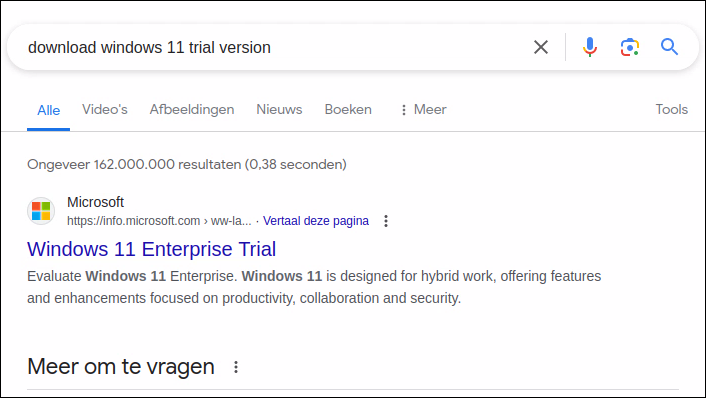Click the Meer om te vragen heading
Viewport: 706px width, 398px height.
click(121, 366)
